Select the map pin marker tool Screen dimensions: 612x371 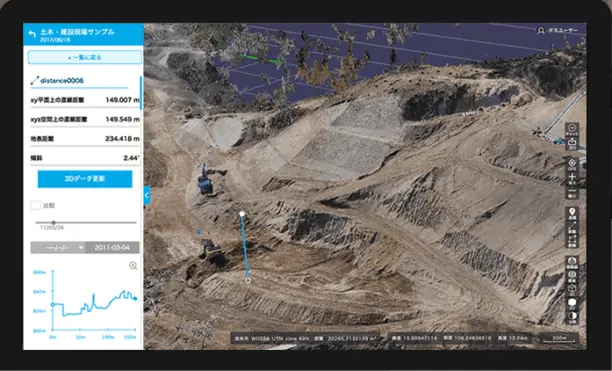[x=572, y=213]
